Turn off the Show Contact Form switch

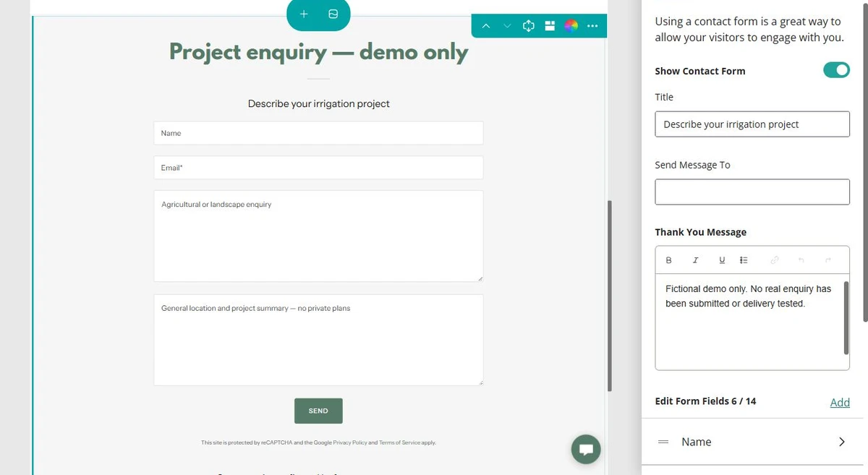[x=836, y=70]
